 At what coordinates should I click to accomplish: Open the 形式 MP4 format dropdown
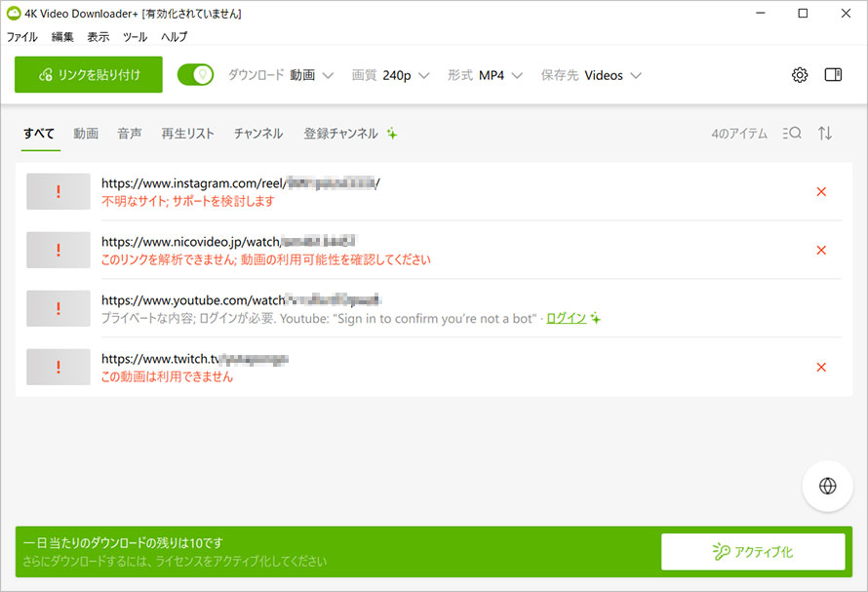497,74
